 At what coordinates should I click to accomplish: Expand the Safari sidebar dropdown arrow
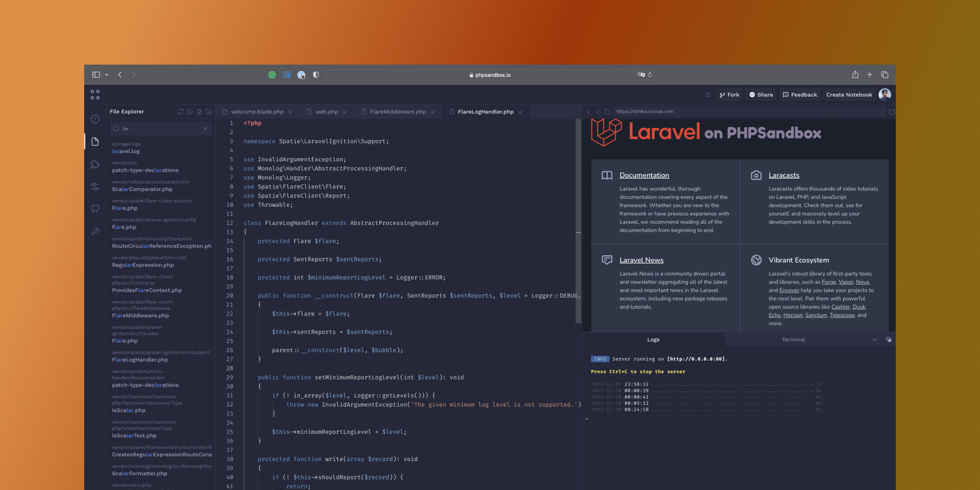click(106, 75)
